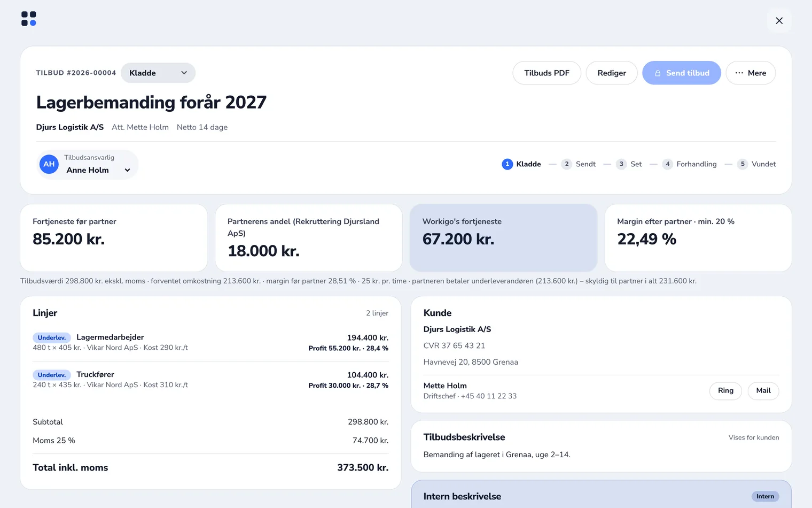Click the Mail button for Mette Holm
The height and width of the screenshot is (508, 812).
[x=763, y=391]
